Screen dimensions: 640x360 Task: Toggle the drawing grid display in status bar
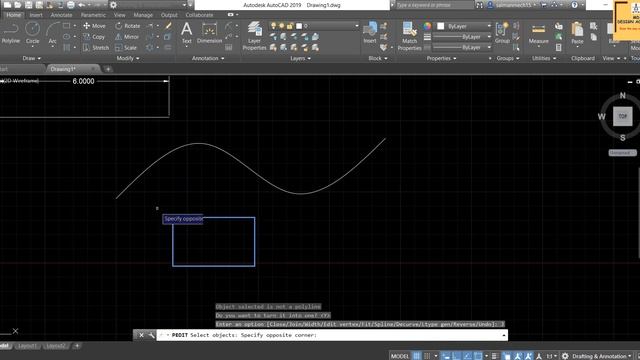click(x=416, y=356)
